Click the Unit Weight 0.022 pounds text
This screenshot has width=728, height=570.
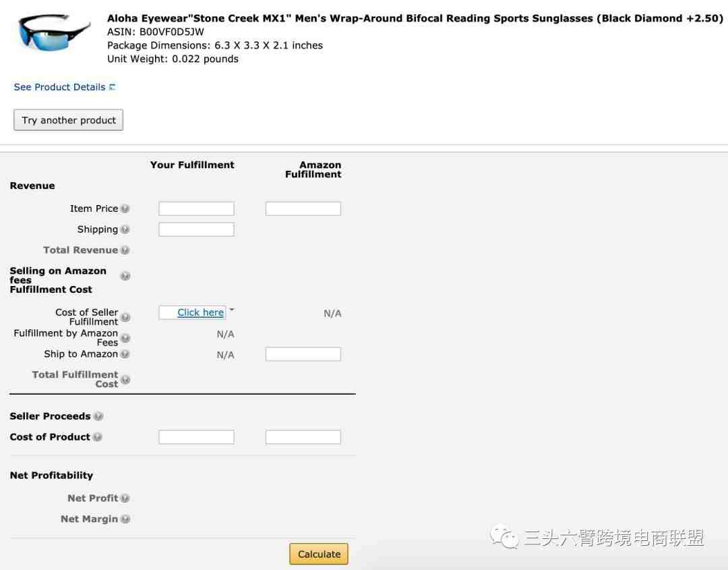pyautogui.click(x=173, y=59)
